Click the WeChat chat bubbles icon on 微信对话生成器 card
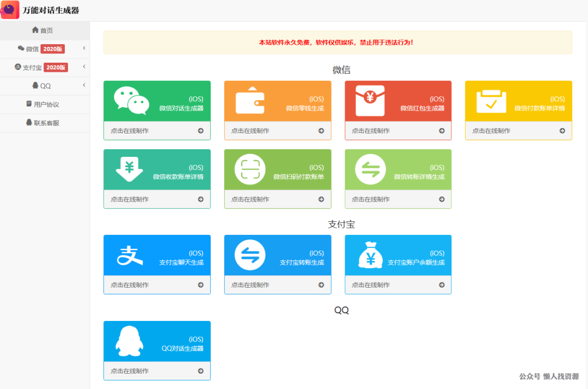This screenshot has height=389, width=588. (132, 101)
